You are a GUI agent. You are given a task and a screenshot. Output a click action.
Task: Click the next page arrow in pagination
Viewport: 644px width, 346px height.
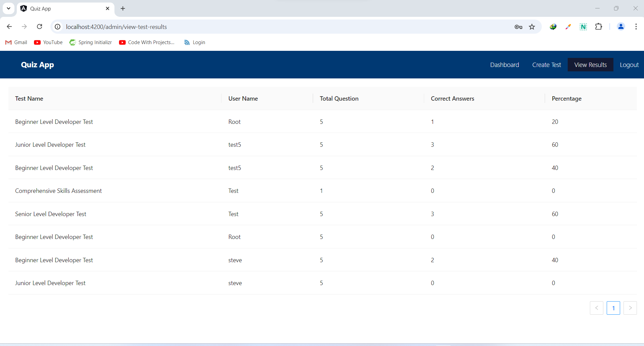630,308
